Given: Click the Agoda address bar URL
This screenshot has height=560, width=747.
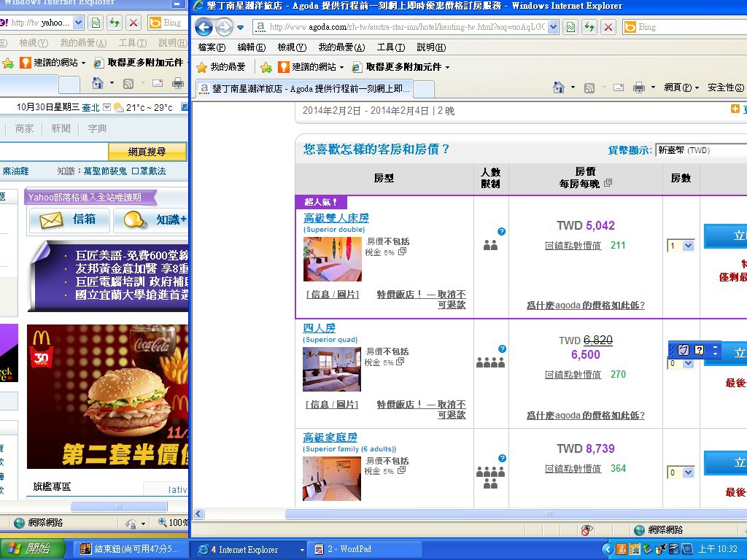Looking at the screenshot, I should (x=407, y=27).
